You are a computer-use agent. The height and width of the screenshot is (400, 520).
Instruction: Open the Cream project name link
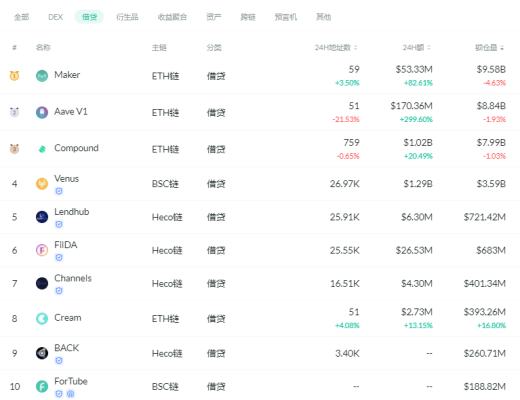68,318
